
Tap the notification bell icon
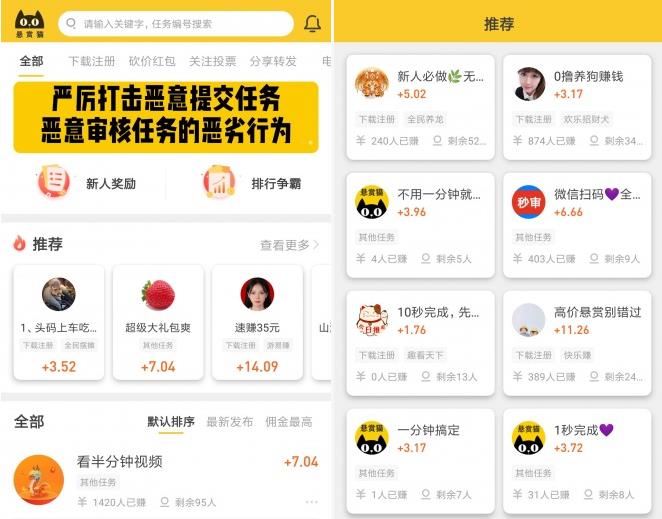pos(312,24)
